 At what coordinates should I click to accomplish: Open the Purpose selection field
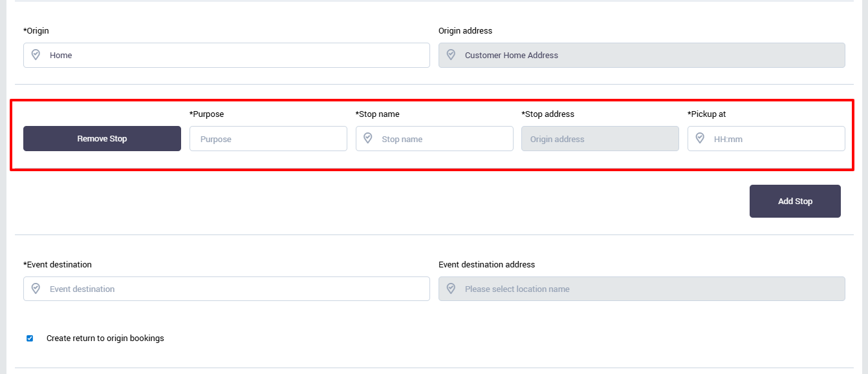[x=268, y=139]
